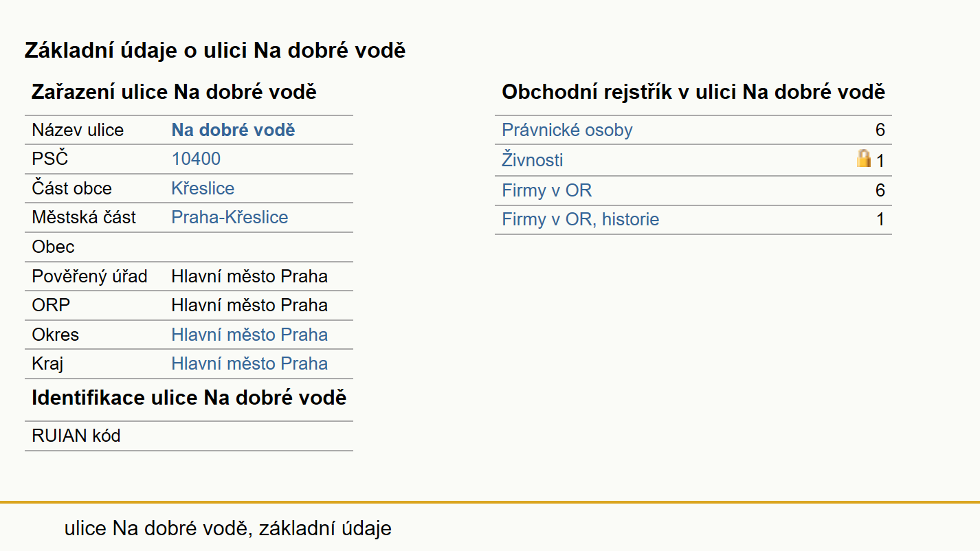Click the footer text ulice Na dobré vodě, základní údaje
This screenshot has height=551, width=980.
coord(228,528)
